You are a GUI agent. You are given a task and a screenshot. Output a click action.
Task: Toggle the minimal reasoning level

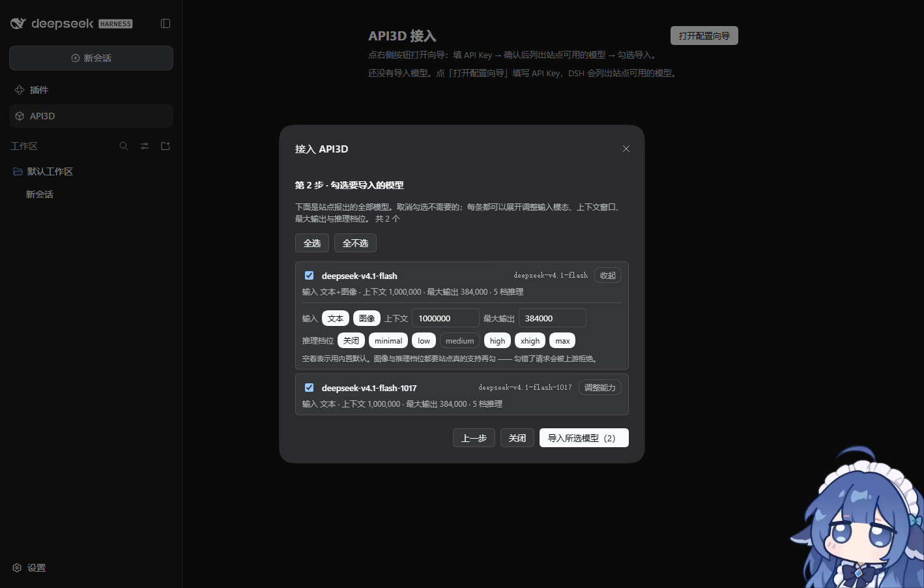click(x=388, y=341)
